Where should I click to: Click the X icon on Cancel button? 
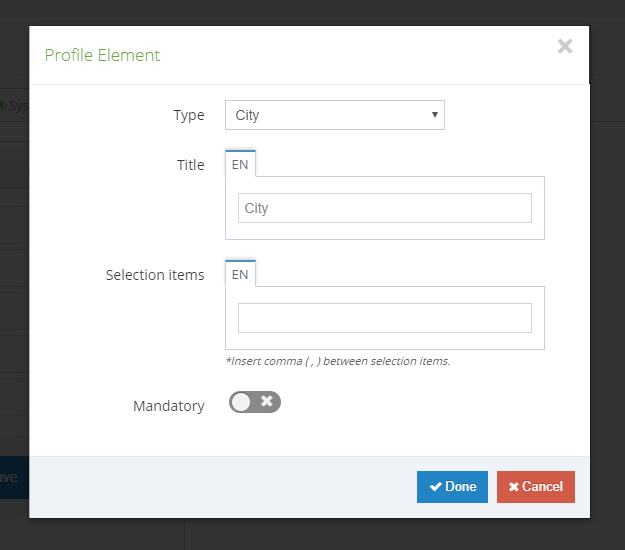click(x=514, y=487)
